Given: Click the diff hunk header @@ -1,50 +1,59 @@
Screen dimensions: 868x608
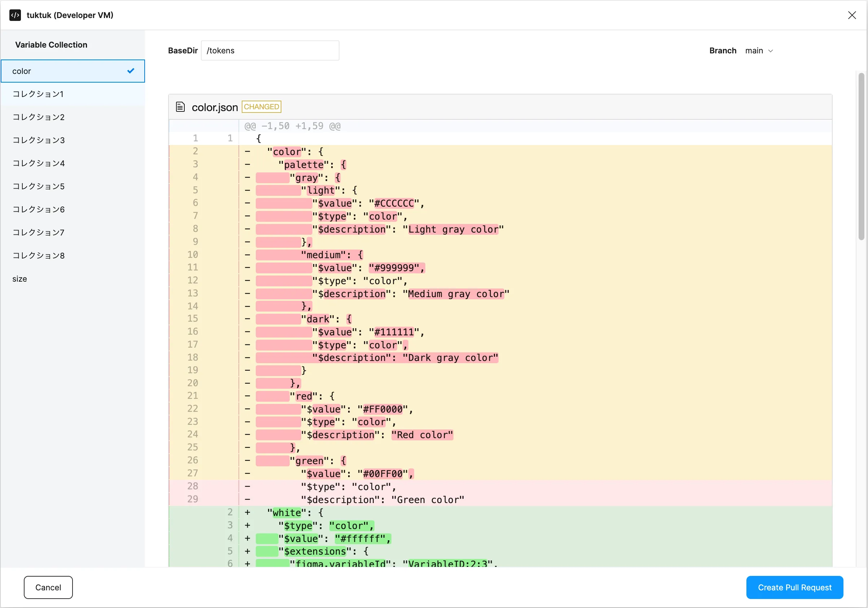Looking at the screenshot, I should click(292, 126).
